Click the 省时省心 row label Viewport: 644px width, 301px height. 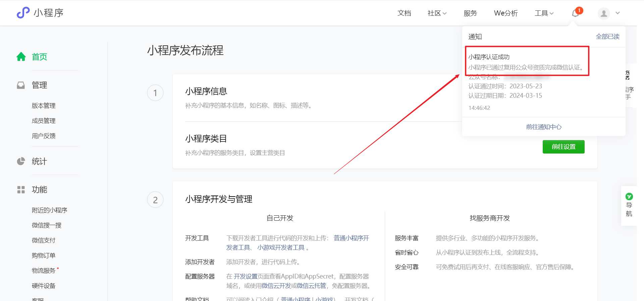tap(407, 252)
